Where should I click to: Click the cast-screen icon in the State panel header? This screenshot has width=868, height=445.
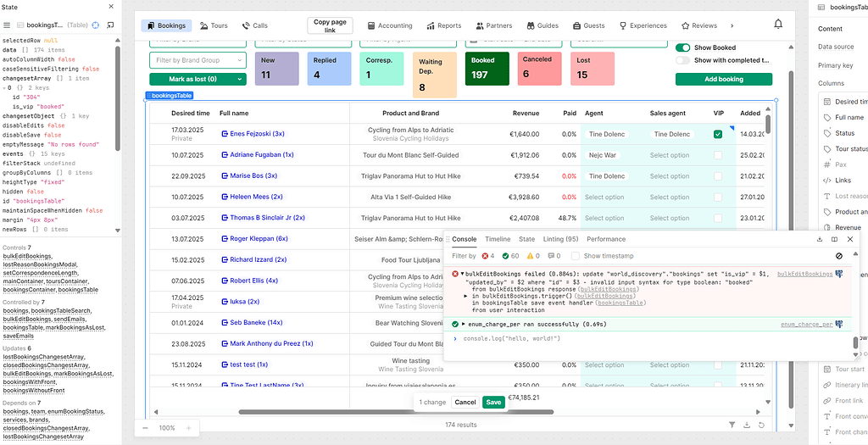click(110, 25)
